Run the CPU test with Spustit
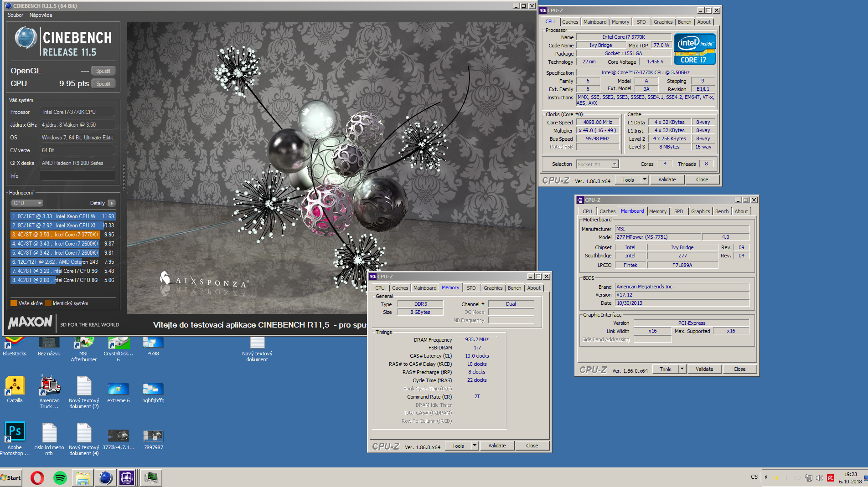This screenshot has height=487, width=868. 103,84
